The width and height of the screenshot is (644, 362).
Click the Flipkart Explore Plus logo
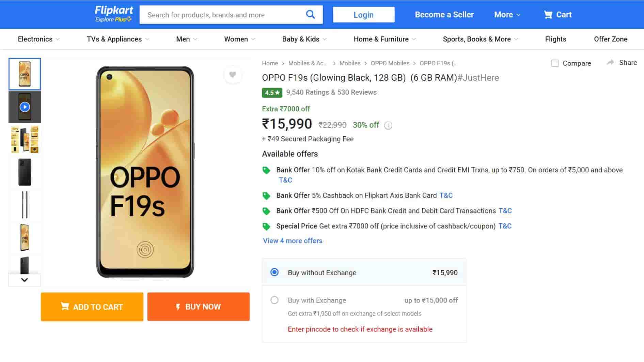pyautogui.click(x=114, y=14)
